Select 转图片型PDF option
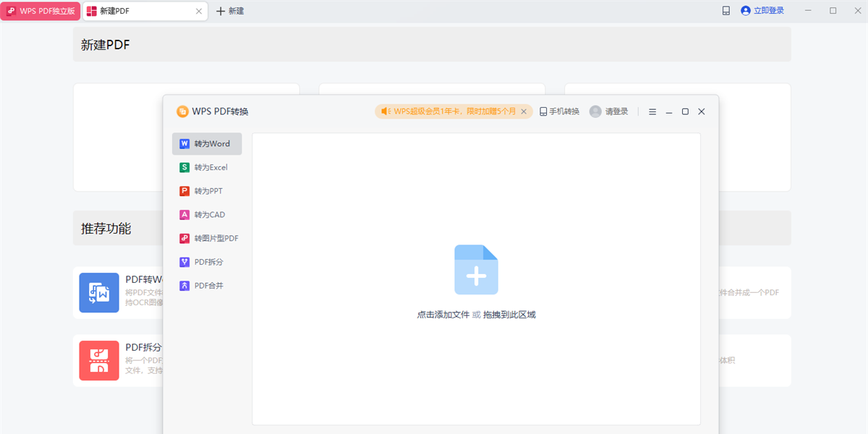The height and width of the screenshot is (434, 868). click(207, 238)
